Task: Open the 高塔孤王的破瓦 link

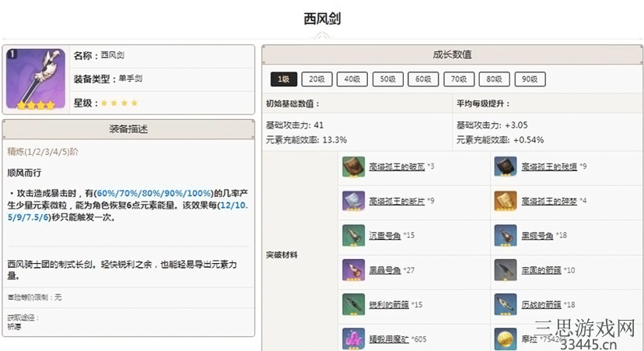Action: [x=397, y=167]
